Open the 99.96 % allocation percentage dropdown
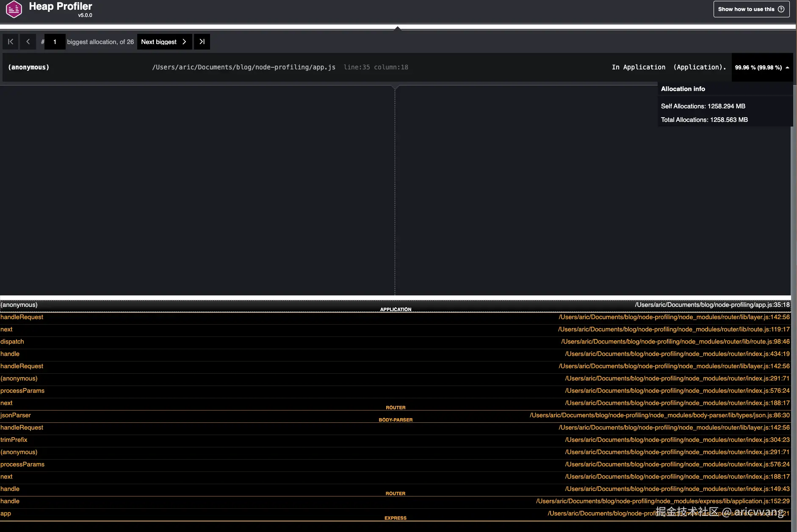The image size is (797, 532). [x=758, y=67]
